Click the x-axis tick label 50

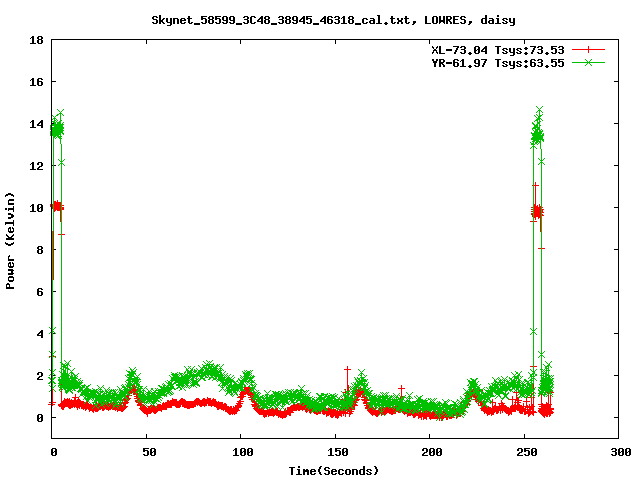[149, 452]
